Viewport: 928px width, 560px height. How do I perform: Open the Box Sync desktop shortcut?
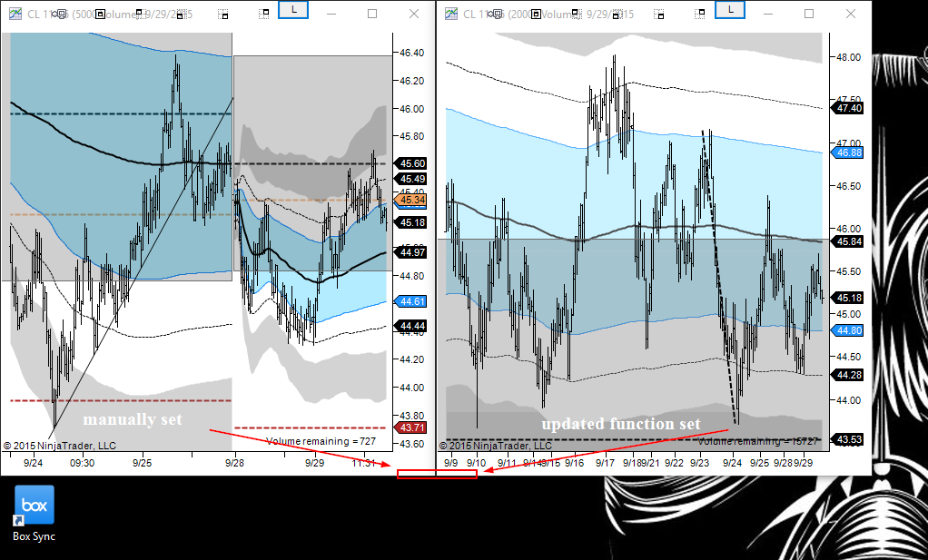pos(35,506)
